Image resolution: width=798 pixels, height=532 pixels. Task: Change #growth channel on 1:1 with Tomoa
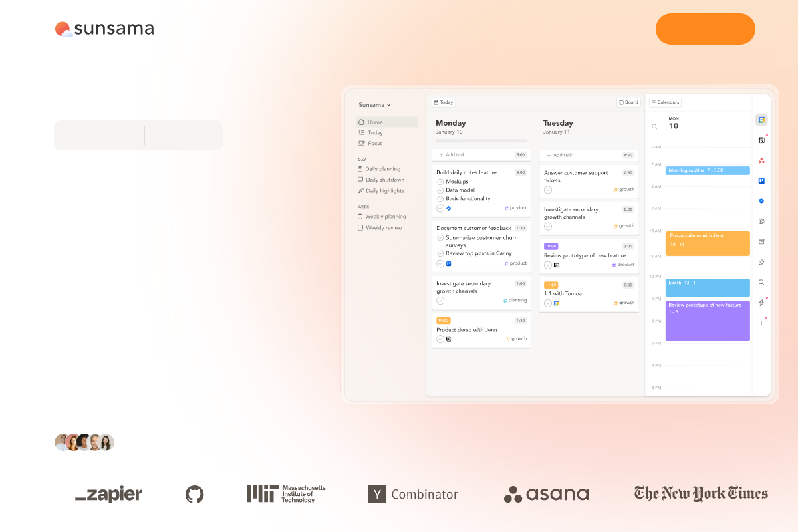coord(624,303)
